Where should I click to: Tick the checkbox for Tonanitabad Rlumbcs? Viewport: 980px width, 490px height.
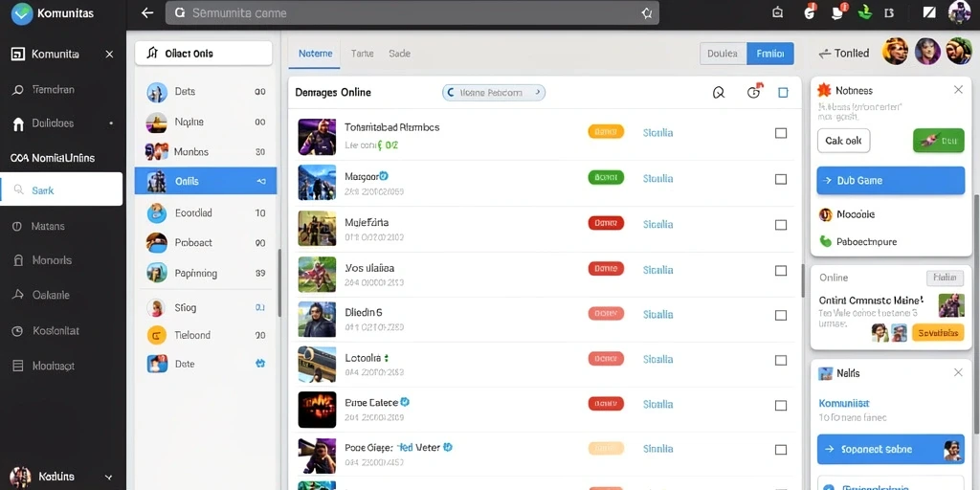coord(781,133)
